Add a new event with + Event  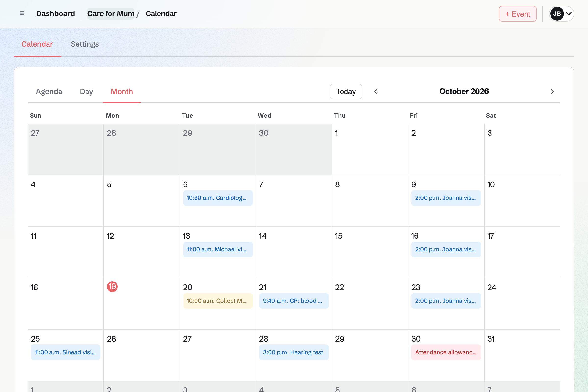tap(517, 14)
